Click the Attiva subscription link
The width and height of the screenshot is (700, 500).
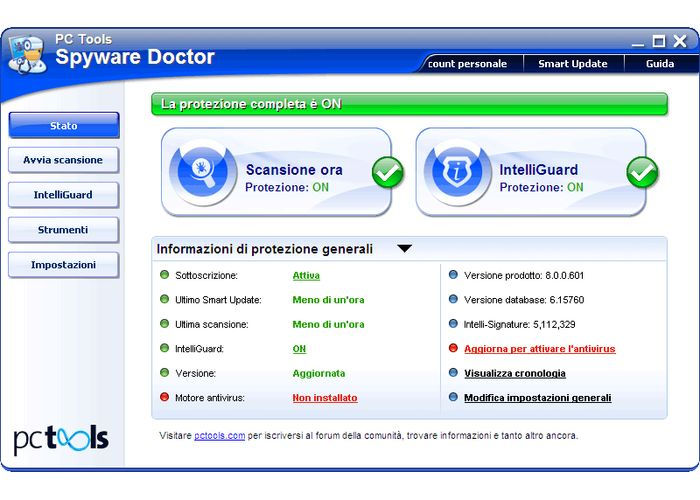[x=306, y=276]
